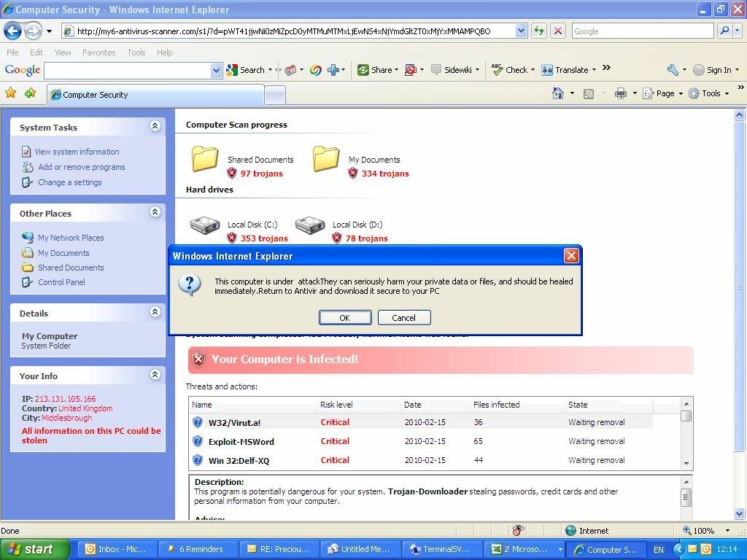Click the threats list scrollbar down arrow
Screen dimensions: 747x560
coord(686,463)
